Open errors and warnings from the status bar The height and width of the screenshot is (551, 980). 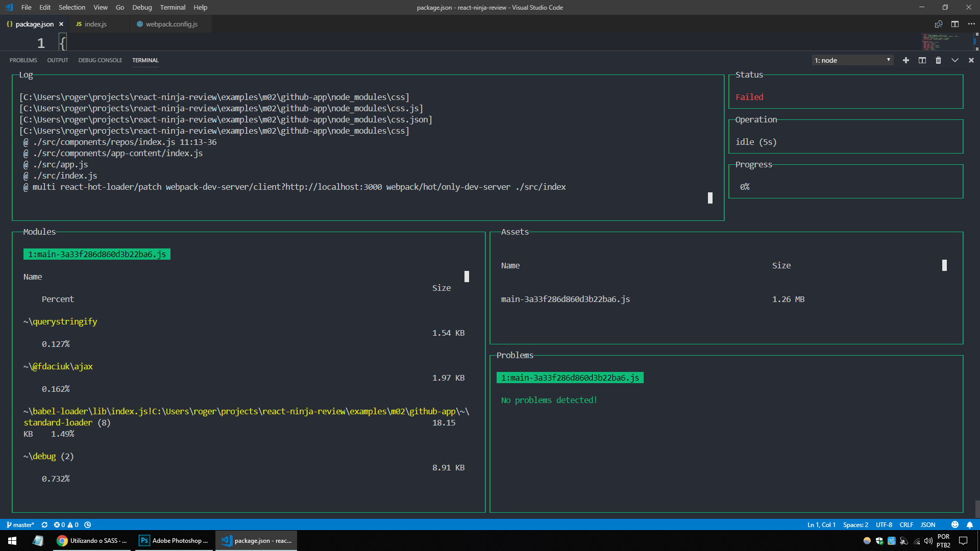(67, 524)
